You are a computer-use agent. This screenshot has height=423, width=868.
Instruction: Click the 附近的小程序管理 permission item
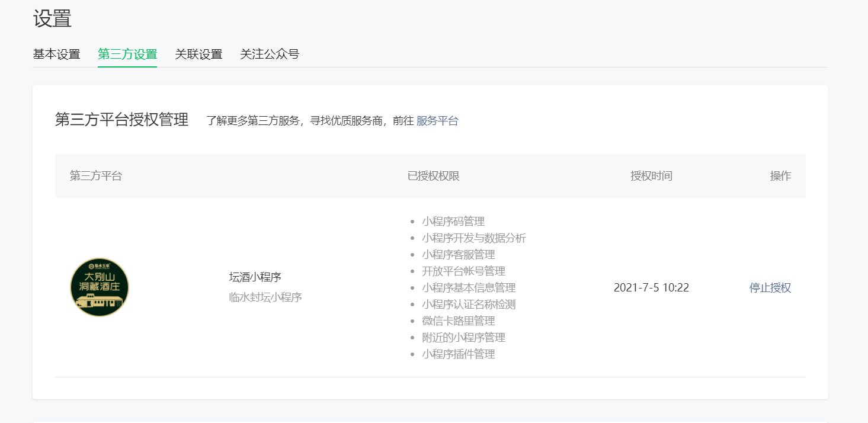click(464, 338)
